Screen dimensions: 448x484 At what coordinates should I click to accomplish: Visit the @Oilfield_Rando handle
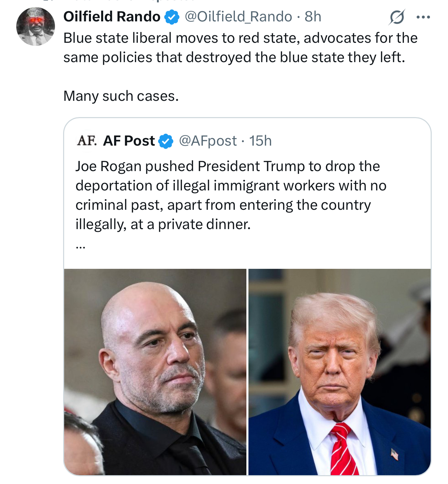pyautogui.click(x=238, y=17)
